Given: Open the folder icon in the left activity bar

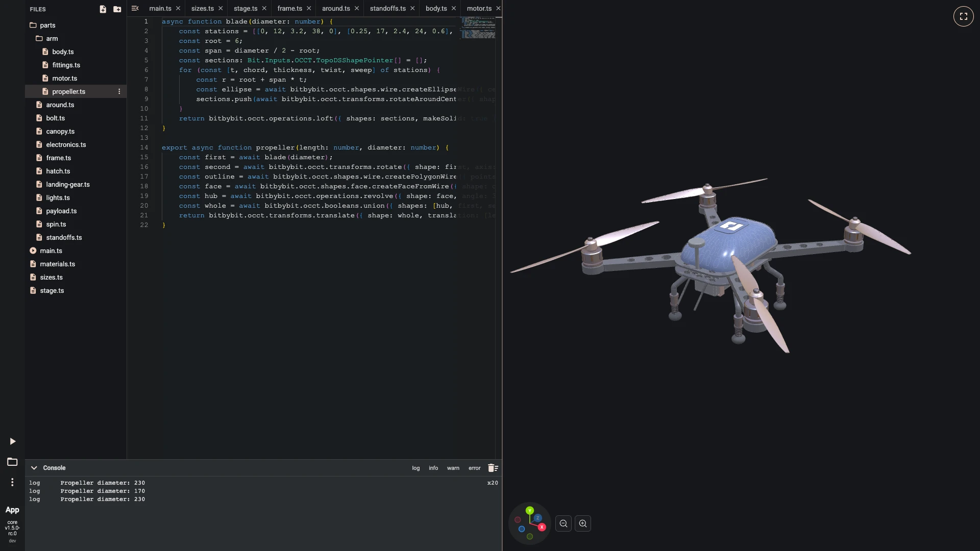Looking at the screenshot, I should [x=12, y=462].
